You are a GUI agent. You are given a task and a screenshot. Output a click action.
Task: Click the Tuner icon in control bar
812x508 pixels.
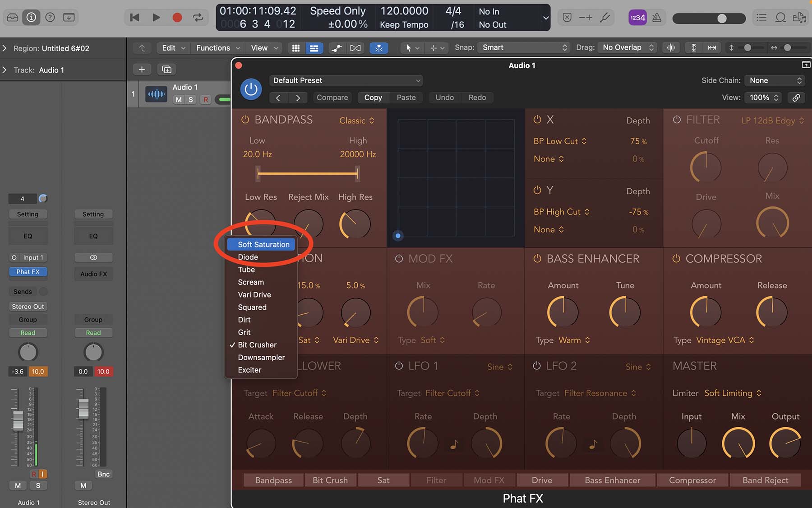point(605,18)
